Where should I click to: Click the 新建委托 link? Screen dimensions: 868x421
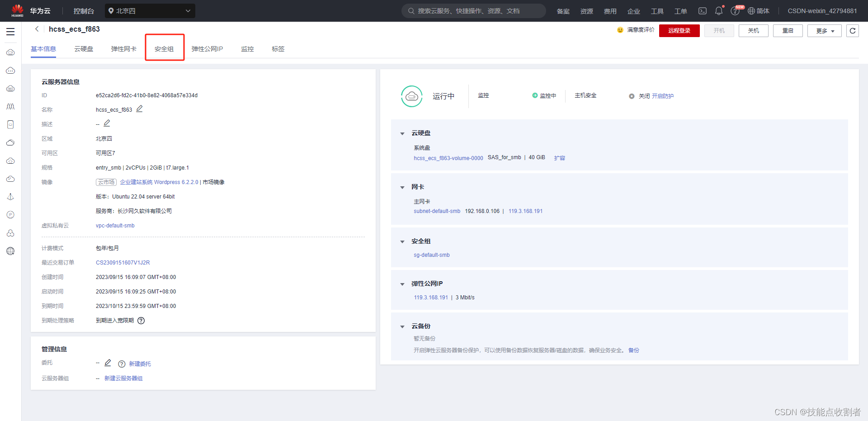click(140, 364)
